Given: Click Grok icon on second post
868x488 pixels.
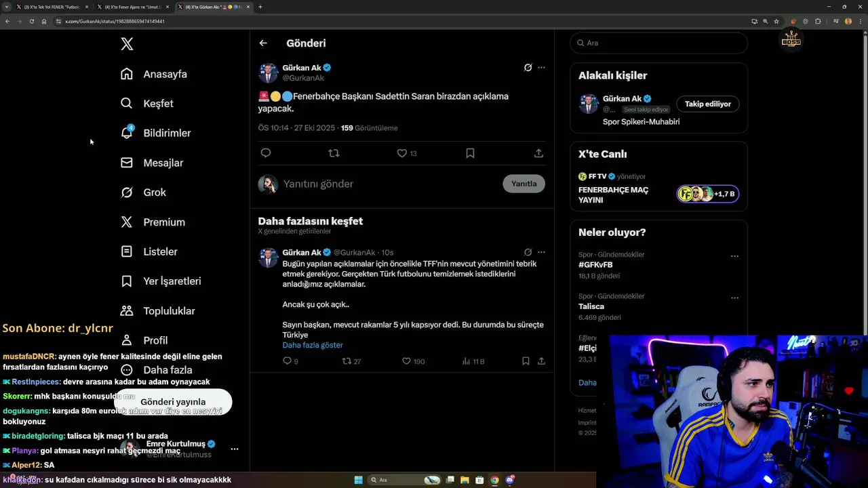Looking at the screenshot, I should (528, 252).
